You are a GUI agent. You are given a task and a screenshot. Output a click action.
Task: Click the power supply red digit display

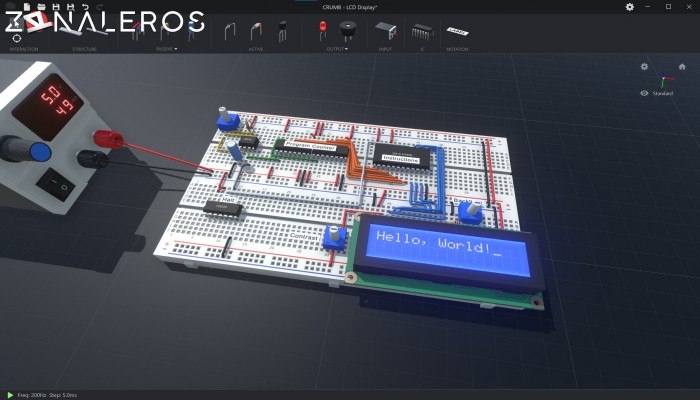pyautogui.click(x=48, y=107)
